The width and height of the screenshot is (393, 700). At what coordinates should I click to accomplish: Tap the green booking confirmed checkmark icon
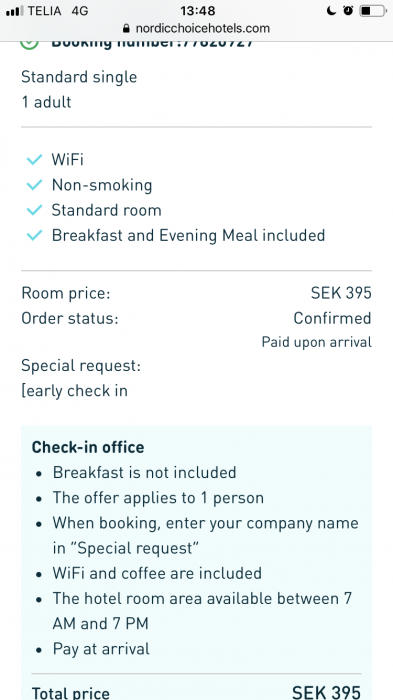[30, 45]
